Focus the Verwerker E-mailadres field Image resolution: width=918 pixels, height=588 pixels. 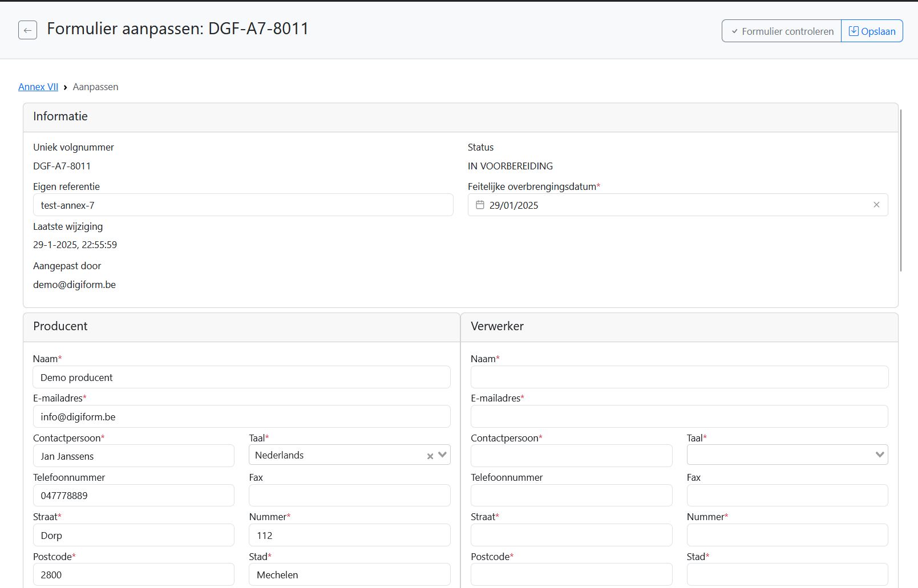pos(679,417)
